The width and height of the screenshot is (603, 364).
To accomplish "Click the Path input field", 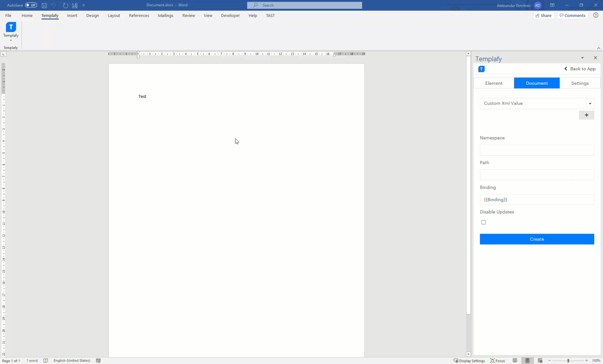I will (x=537, y=175).
